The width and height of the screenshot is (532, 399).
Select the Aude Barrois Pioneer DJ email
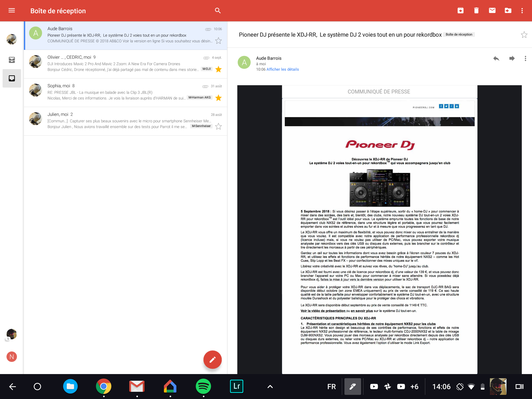coord(125,35)
